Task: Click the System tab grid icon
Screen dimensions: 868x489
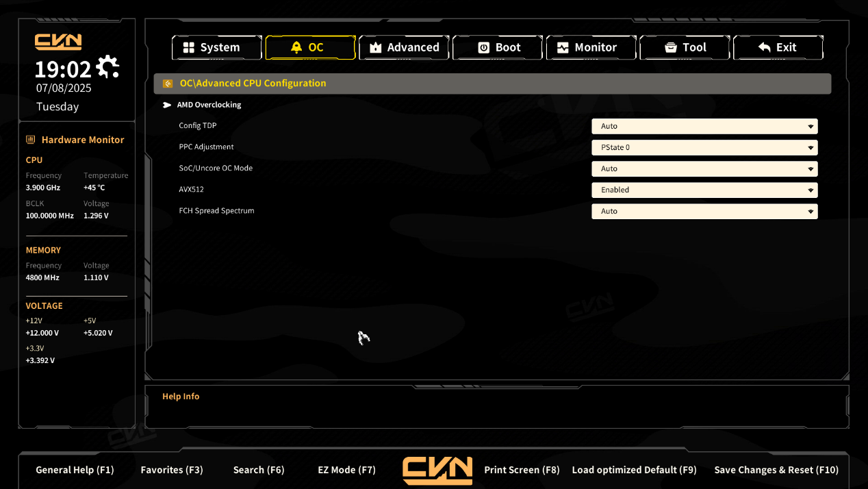Action: [189, 47]
